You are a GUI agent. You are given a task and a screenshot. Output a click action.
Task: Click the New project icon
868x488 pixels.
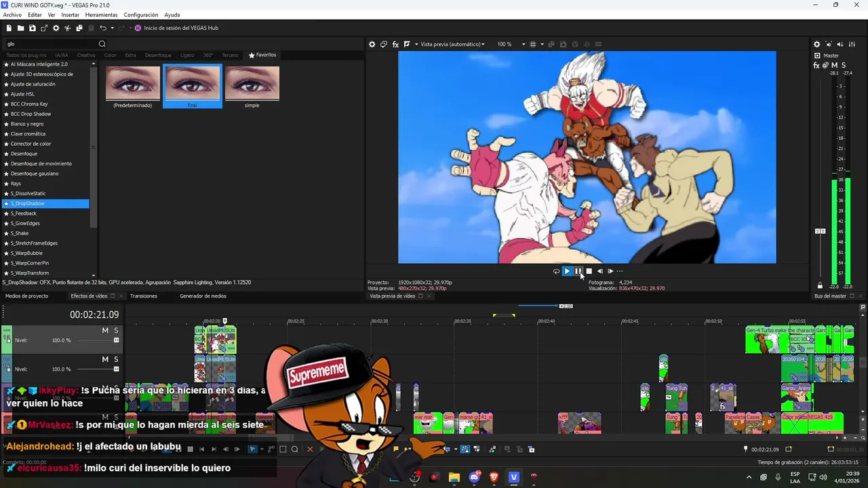[x=9, y=28]
